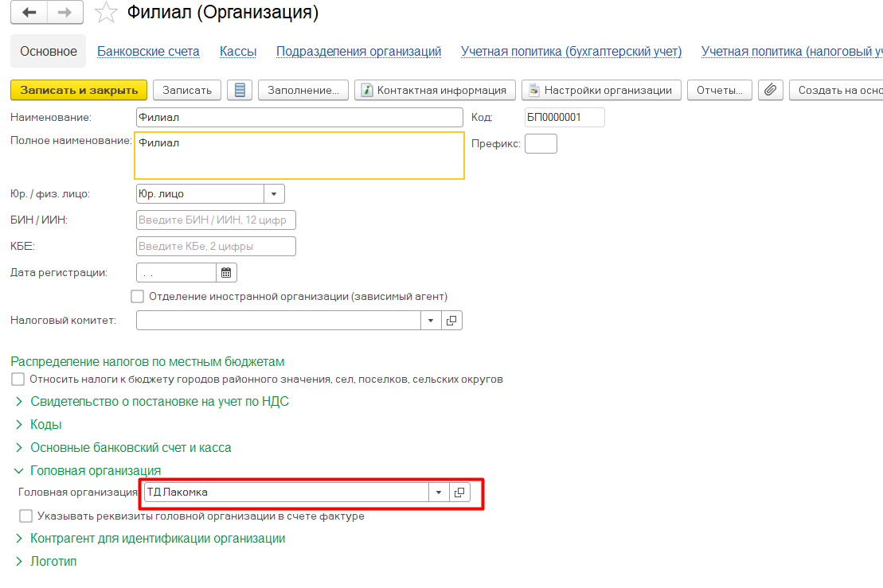Toggle Указывать реквизиты головной организации checkbox

pos(26,516)
